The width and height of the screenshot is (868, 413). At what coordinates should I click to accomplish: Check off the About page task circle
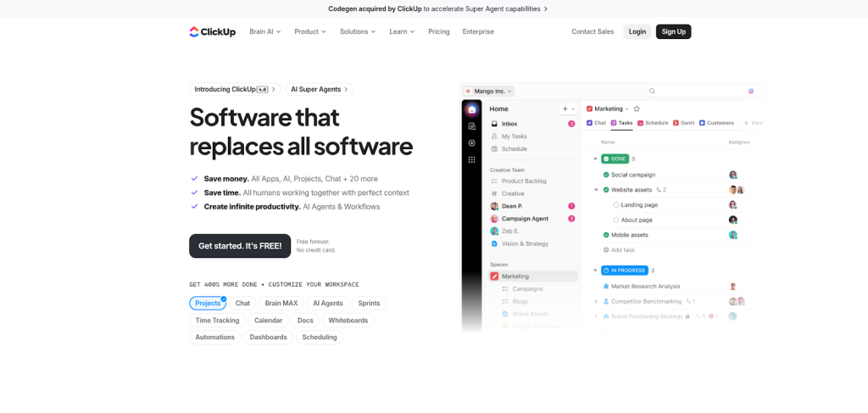[616, 220]
